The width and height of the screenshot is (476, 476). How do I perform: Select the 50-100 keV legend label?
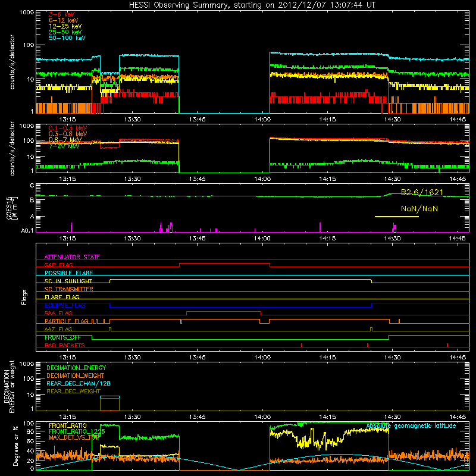(x=67, y=38)
